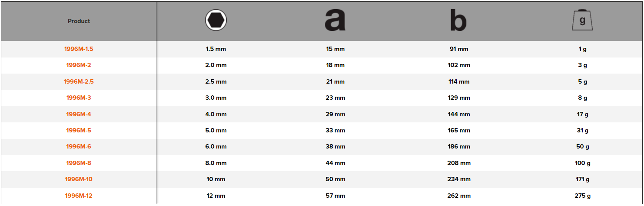The width and height of the screenshot is (644, 206).
Task: Click the Product column header
Action: (x=79, y=21)
